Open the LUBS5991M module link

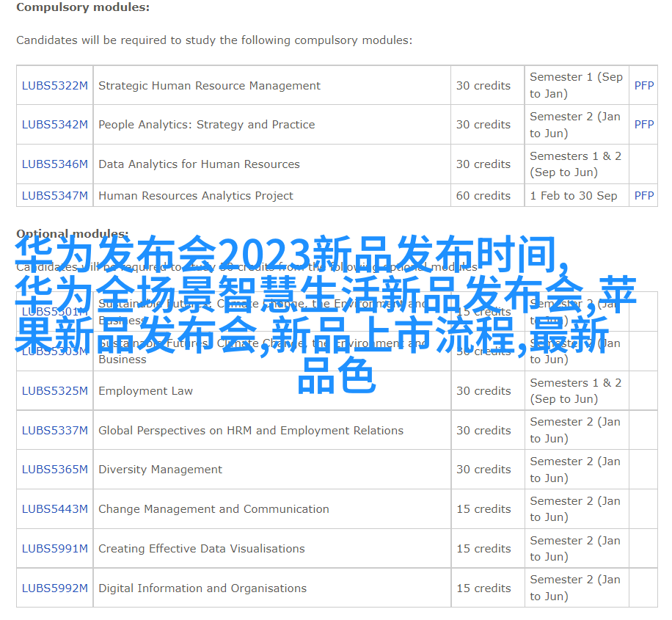tap(55, 549)
